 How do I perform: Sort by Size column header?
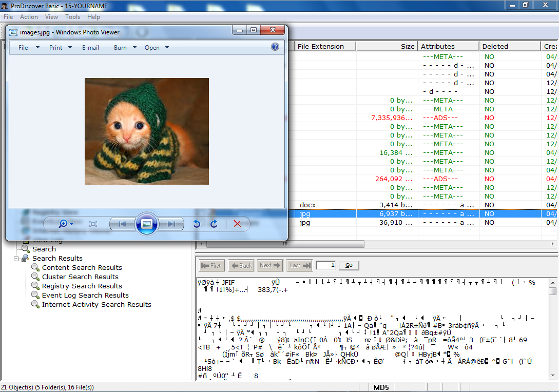(387, 46)
